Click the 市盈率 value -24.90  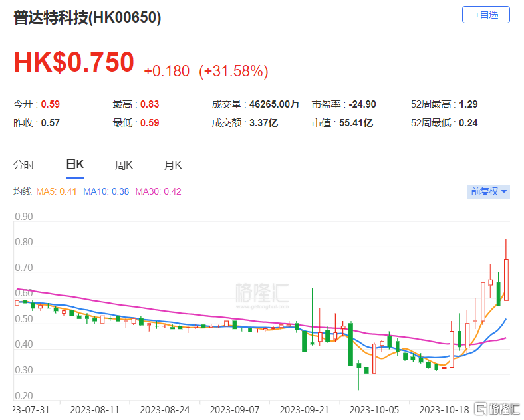click(x=362, y=104)
